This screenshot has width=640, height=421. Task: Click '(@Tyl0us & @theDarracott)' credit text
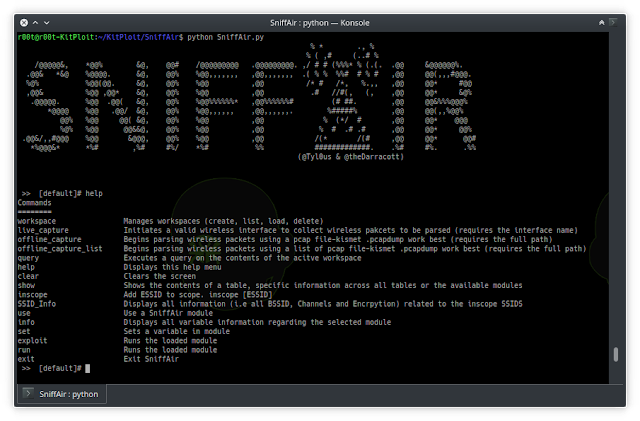tap(351, 156)
